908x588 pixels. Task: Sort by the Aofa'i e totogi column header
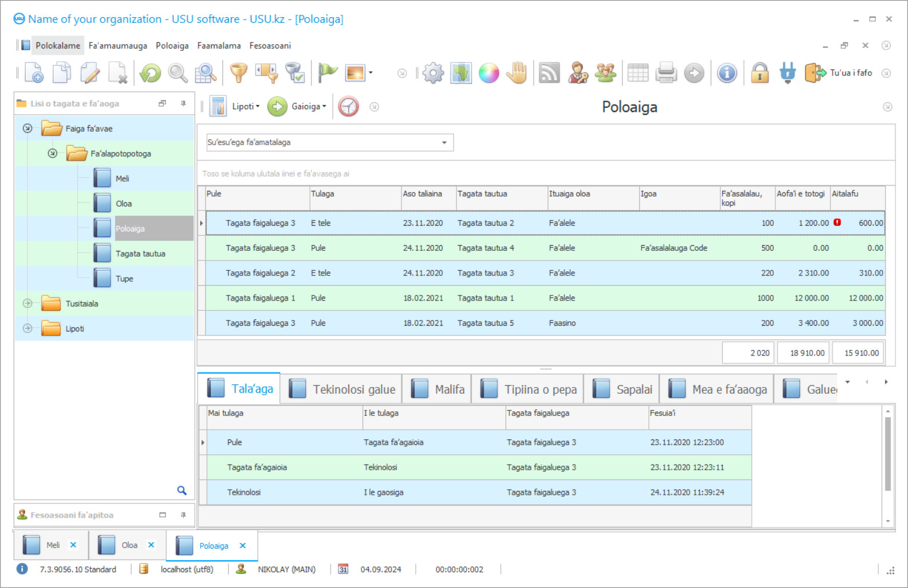pos(802,198)
